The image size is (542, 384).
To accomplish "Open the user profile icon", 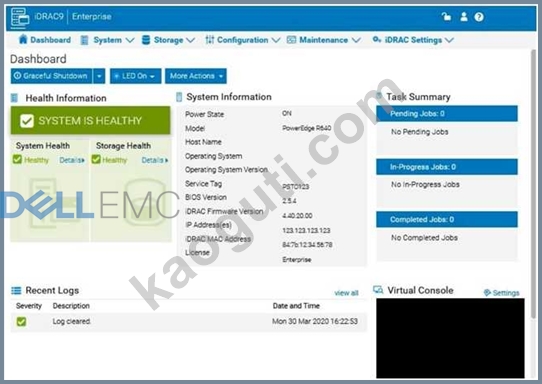I will [x=464, y=17].
